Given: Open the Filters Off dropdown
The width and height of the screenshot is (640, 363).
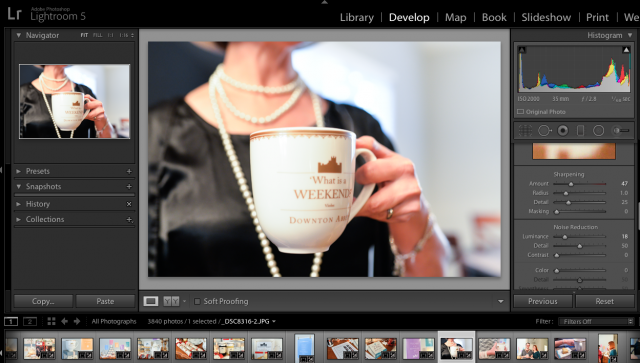Looking at the screenshot, I should pyautogui.click(x=596, y=321).
